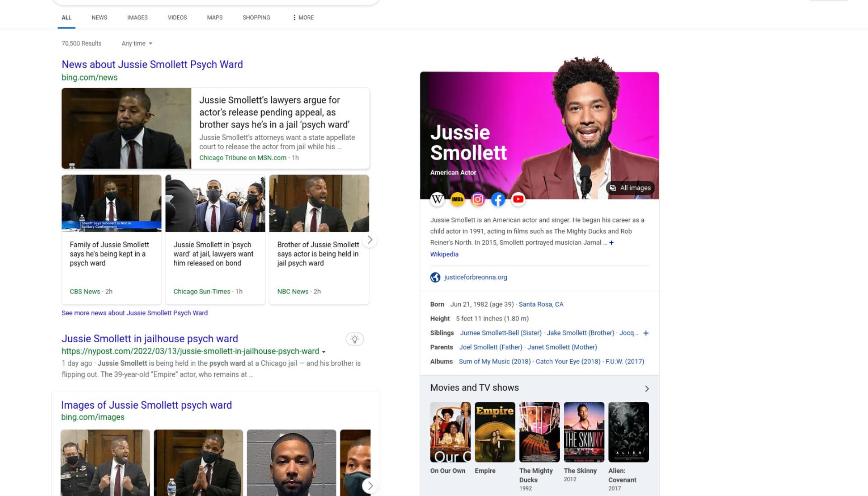The image size is (868, 496).
Task: Click the 70,500 Results count text
Action: coord(81,43)
